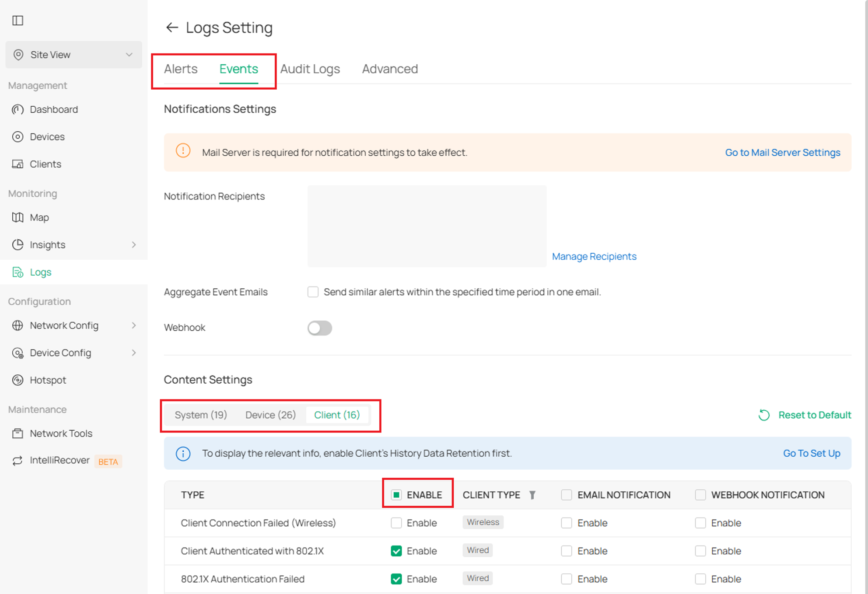Click the Manage Recipients link
Image resolution: width=868 pixels, height=594 pixels.
tap(594, 256)
